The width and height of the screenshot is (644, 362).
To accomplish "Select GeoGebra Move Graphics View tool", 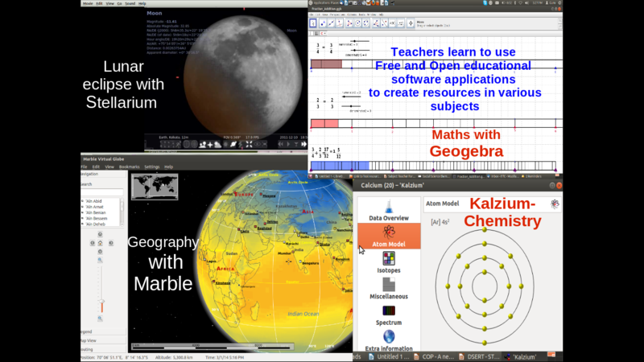I will tap(411, 23).
